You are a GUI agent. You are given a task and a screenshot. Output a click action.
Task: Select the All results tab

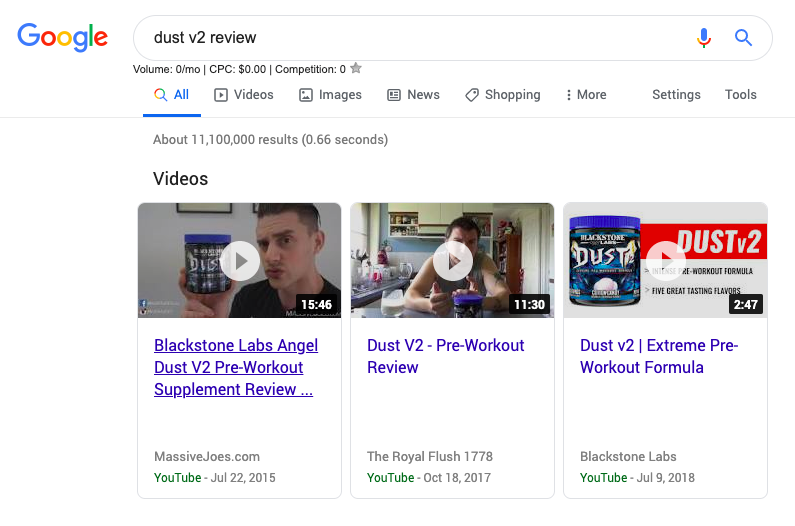click(171, 95)
